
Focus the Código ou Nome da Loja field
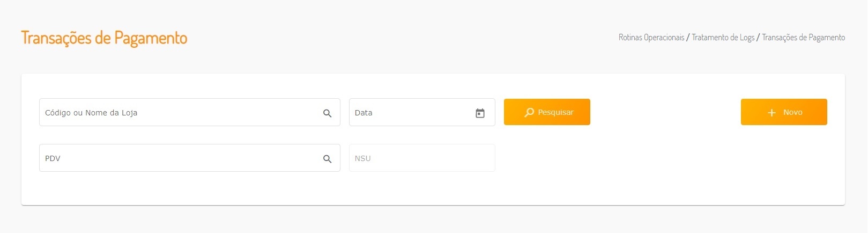click(177, 113)
